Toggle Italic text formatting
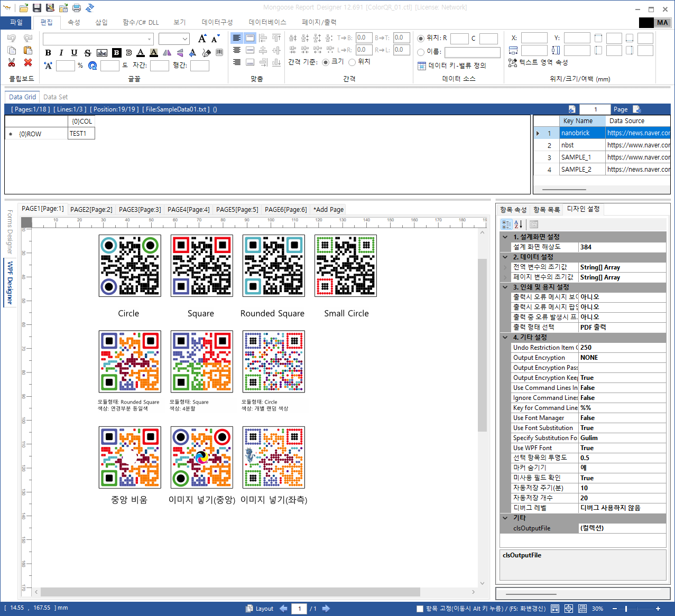 click(x=61, y=53)
